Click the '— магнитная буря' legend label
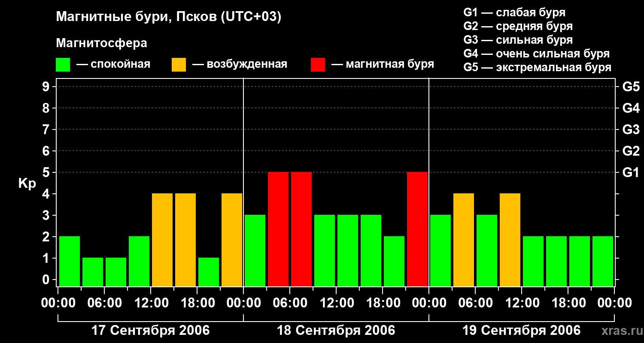The height and width of the screenshot is (343, 644). tap(383, 64)
